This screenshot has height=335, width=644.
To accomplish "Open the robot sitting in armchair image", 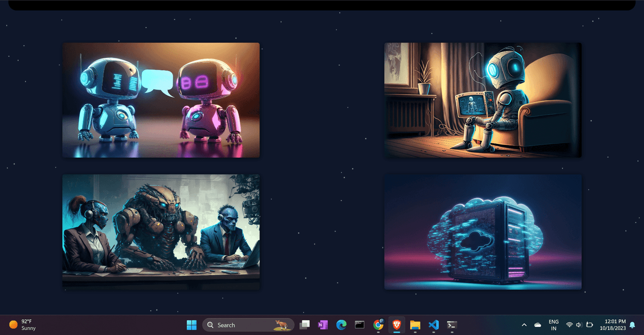I will pyautogui.click(x=483, y=100).
